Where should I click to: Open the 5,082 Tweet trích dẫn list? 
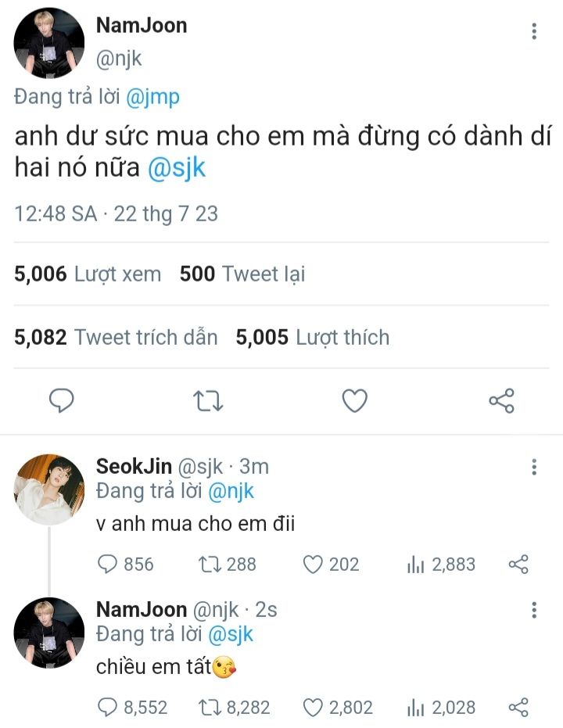tap(116, 338)
